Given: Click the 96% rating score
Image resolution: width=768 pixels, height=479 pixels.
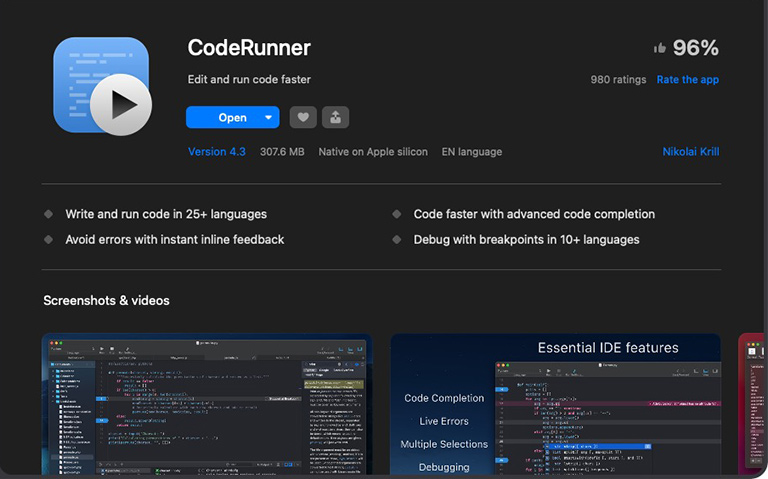Looking at the screenshot, I should [695, 48].
